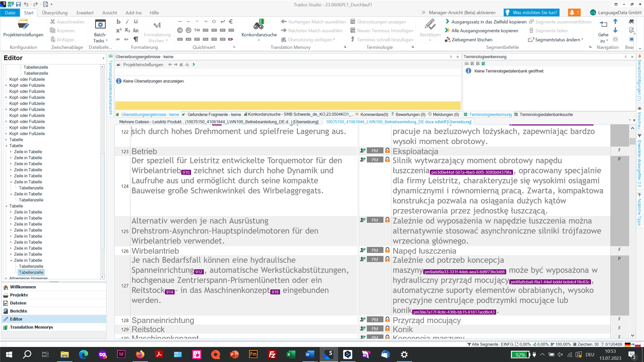Select Gefundene Fragmente tab
Viewport: 644px width, 362px height.
click(211, 114)
